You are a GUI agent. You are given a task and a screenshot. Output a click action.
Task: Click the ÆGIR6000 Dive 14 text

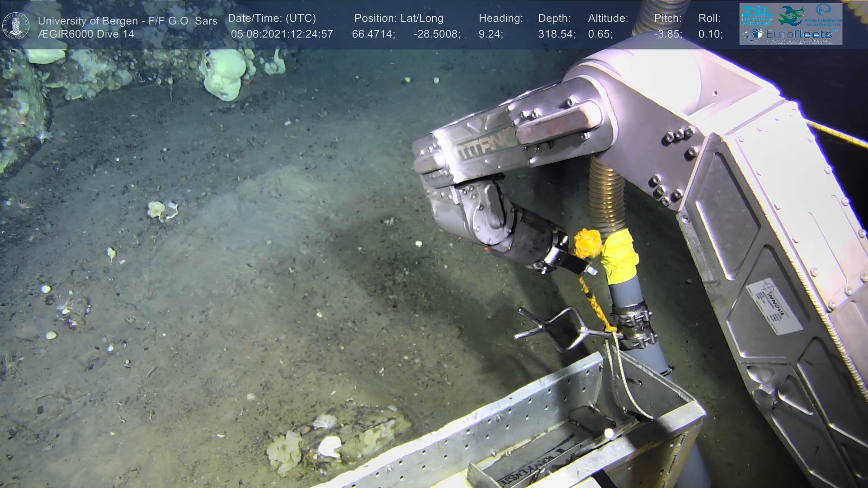[86, 34]
